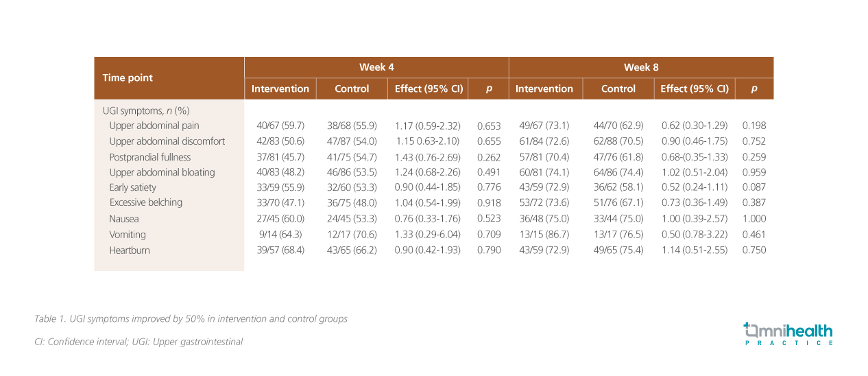Click Control header under Week 8

(x=618, y=89)
